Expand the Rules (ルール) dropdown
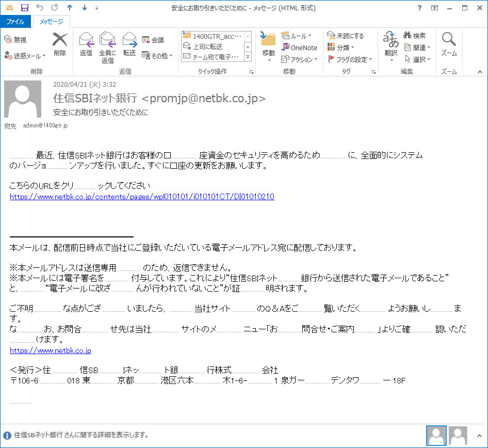 [297, 36]
